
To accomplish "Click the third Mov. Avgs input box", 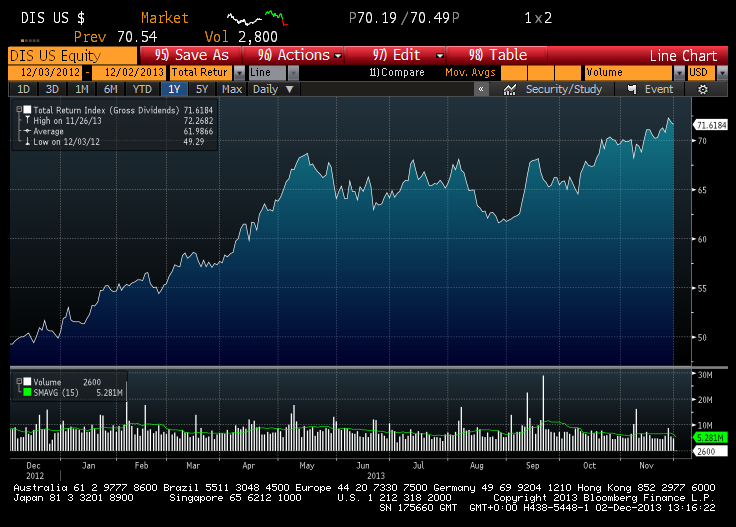I will coord(568,73).
